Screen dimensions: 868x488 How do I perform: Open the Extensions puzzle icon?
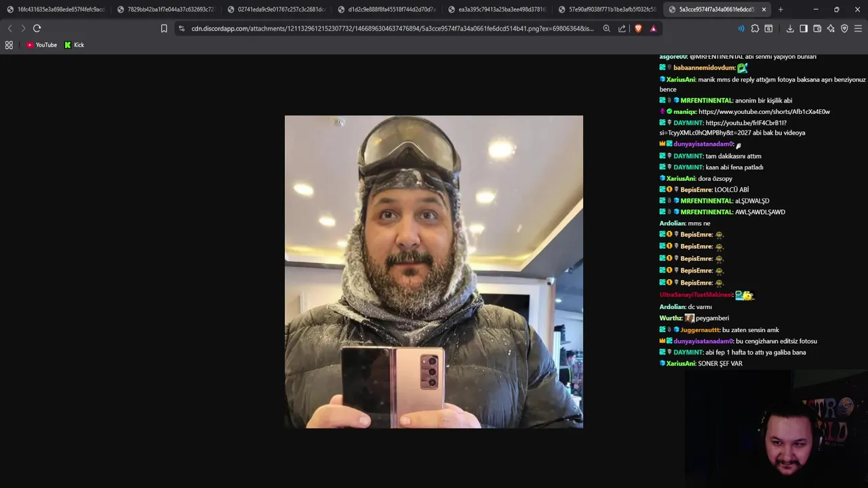click(x=755, y=28)
